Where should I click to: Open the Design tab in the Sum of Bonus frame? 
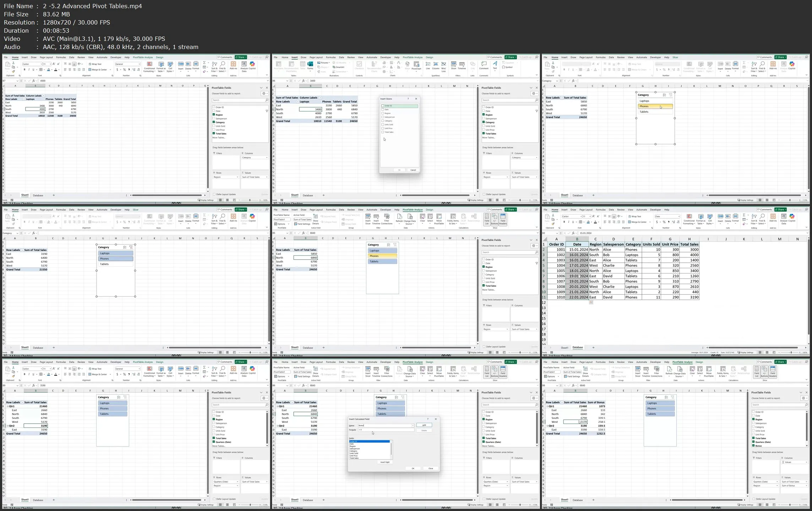tap(699, 362)
